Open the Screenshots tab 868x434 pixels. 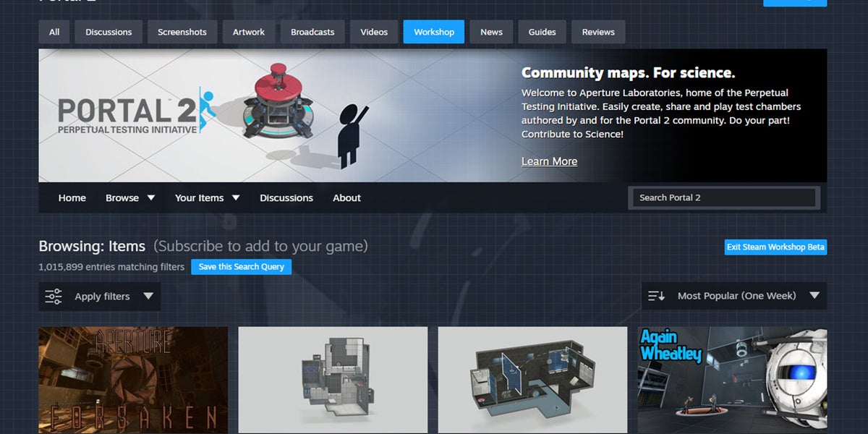click(182, 32)
